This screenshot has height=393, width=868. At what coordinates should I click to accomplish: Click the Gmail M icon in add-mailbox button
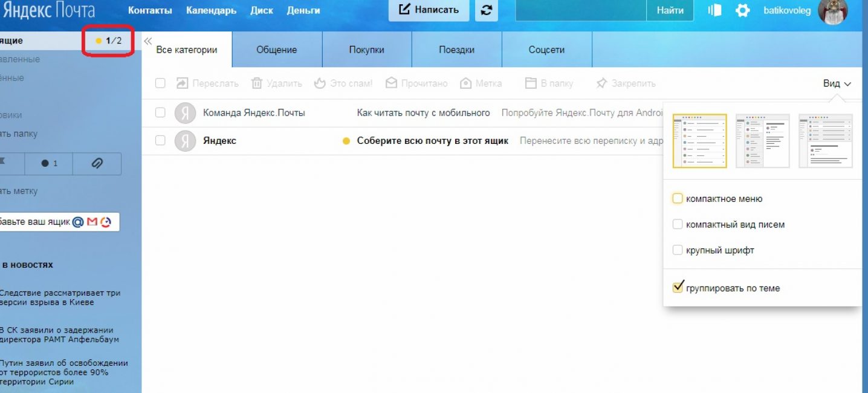click(92, 222)
